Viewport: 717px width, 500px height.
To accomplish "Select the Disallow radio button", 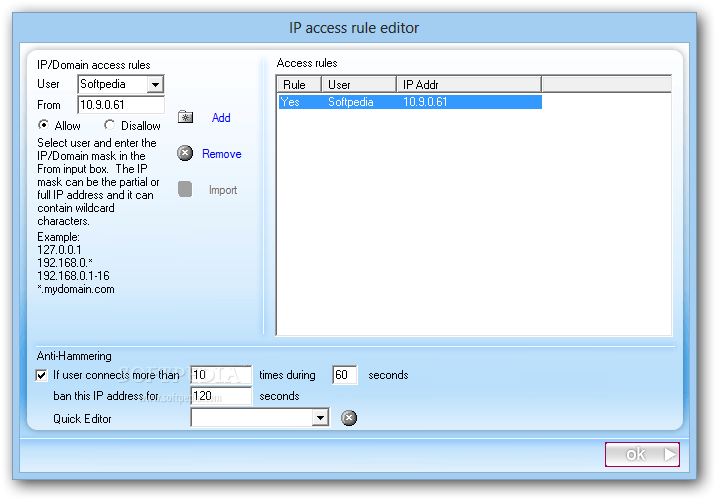I will point(109,125).
